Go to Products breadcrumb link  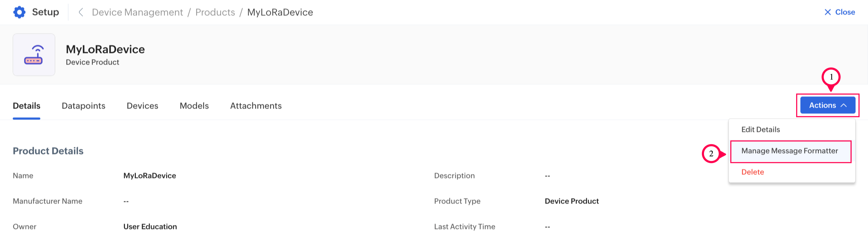coord(215,12)
